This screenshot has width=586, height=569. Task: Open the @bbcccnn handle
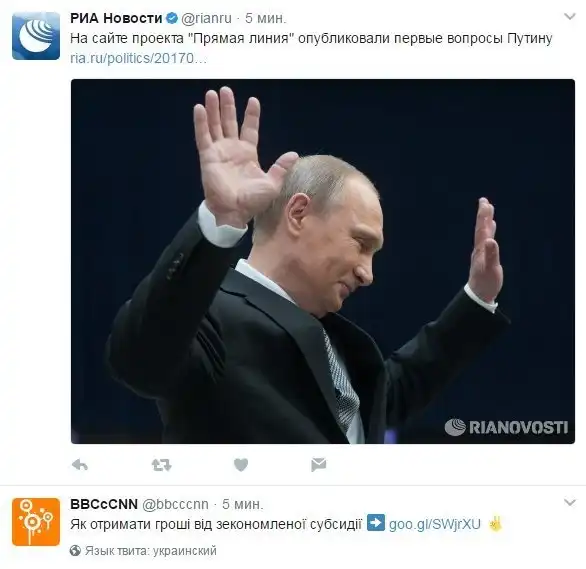[x=175, y=505]
